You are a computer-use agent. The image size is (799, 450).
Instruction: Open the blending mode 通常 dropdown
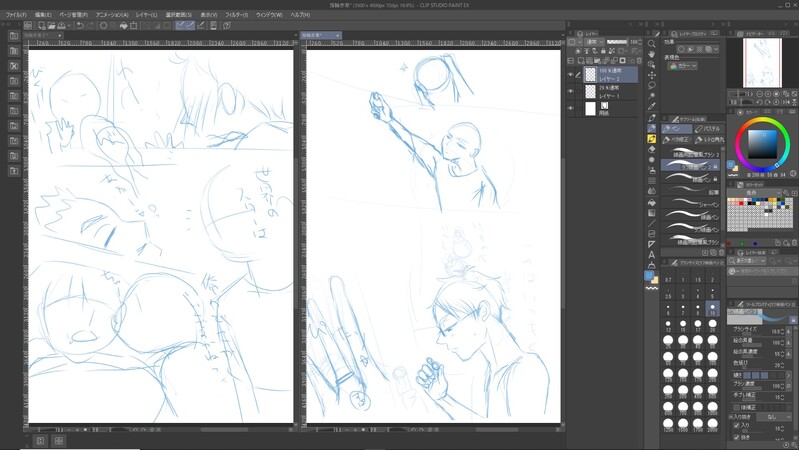click(x=595, y=42)
